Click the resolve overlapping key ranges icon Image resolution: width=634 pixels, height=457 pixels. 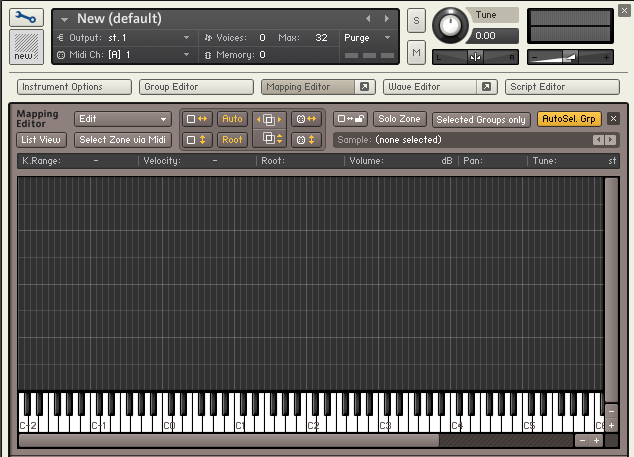pos(268,119)
